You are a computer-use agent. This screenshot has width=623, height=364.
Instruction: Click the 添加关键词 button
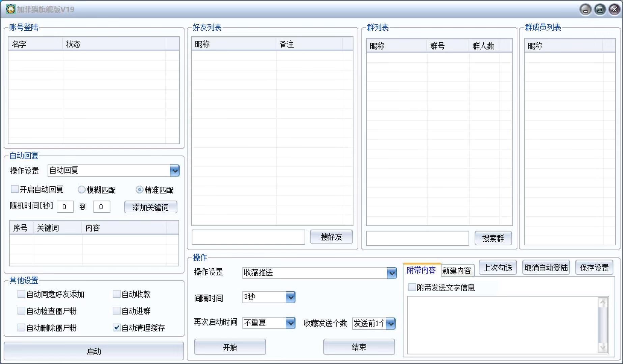pos(151,207)
